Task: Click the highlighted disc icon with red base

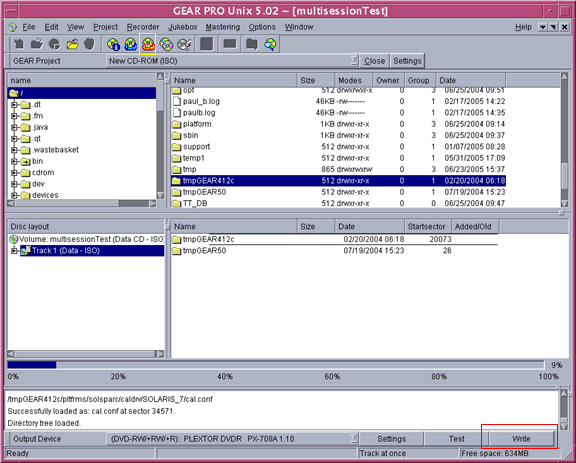Action: click(148, 44)
